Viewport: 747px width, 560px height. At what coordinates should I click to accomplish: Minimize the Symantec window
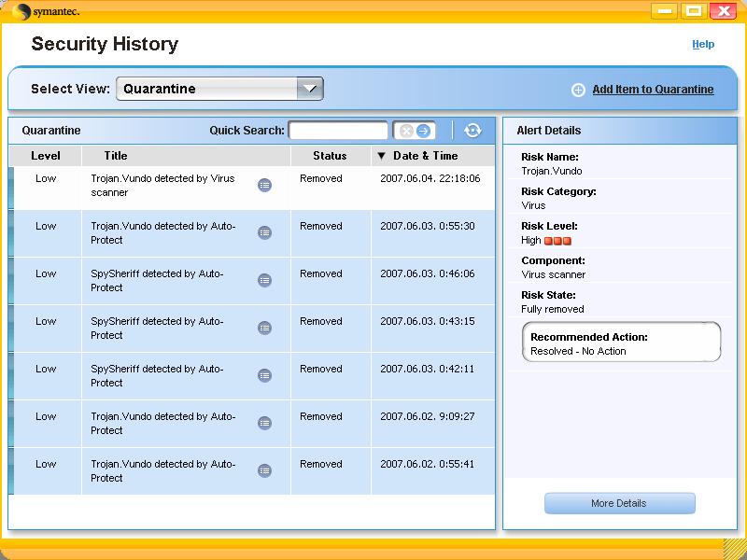(665, 11)
